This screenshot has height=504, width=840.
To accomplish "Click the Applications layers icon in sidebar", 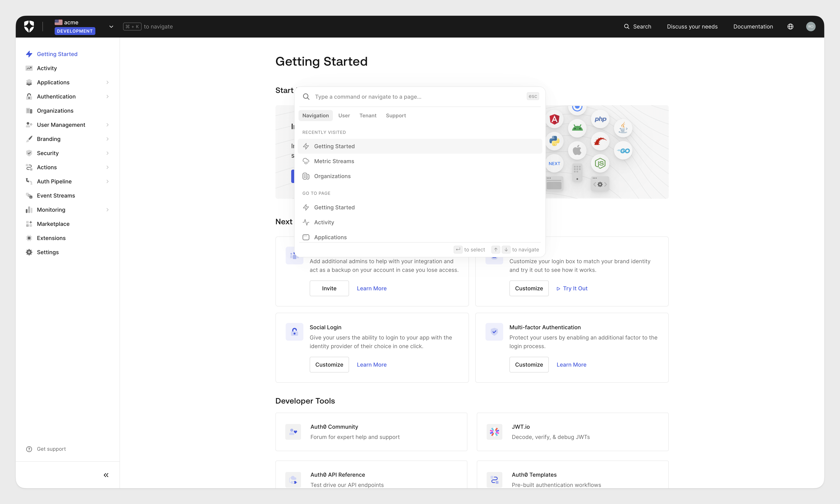I will pyautogui.click(x=29, y=83).
